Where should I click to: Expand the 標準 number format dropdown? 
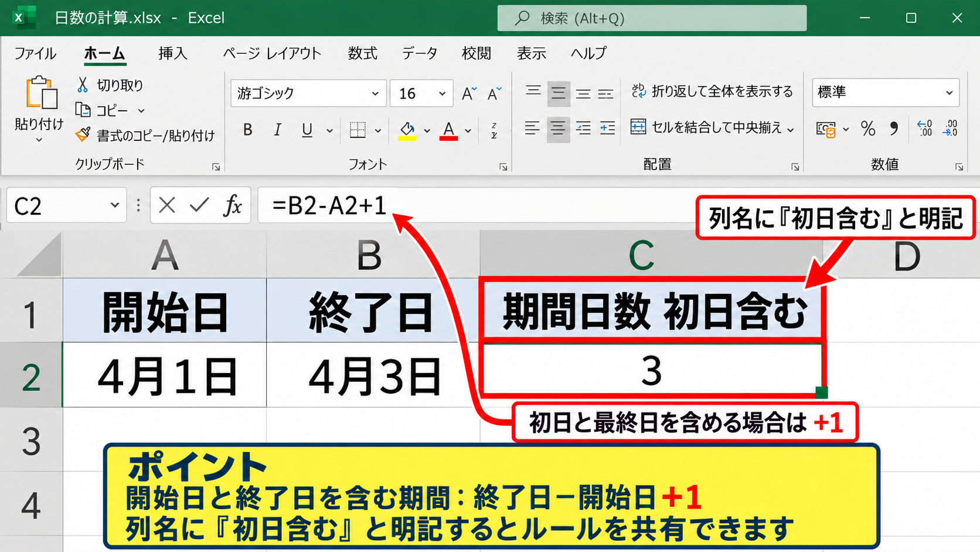949,93
